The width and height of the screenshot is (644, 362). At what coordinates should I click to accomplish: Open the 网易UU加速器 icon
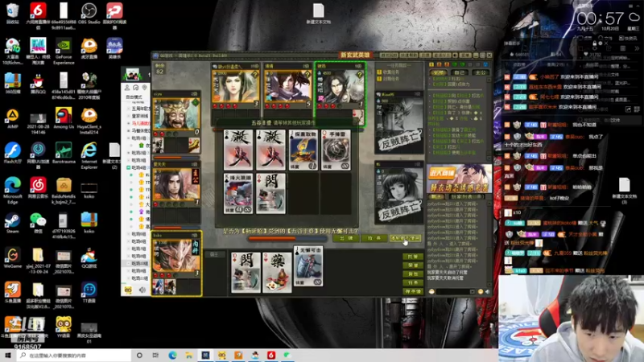pyautogui.click(x=38, y=153)
